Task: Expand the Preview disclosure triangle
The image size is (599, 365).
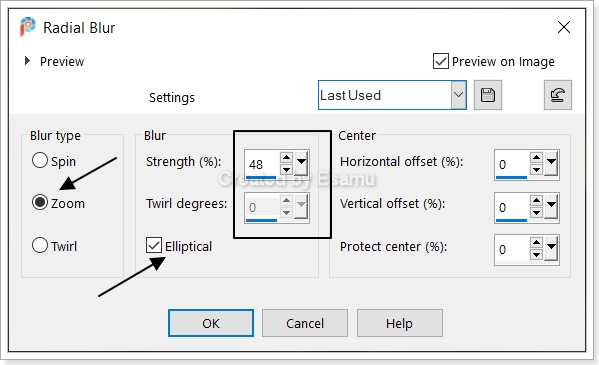Action: pyautogui.click(x=27, y=61)
